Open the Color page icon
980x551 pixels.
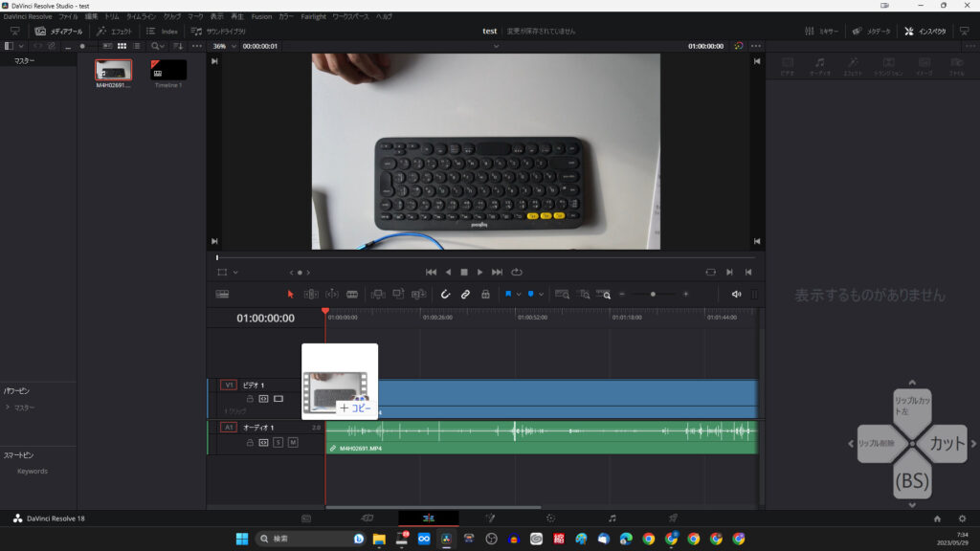point(550,518)
